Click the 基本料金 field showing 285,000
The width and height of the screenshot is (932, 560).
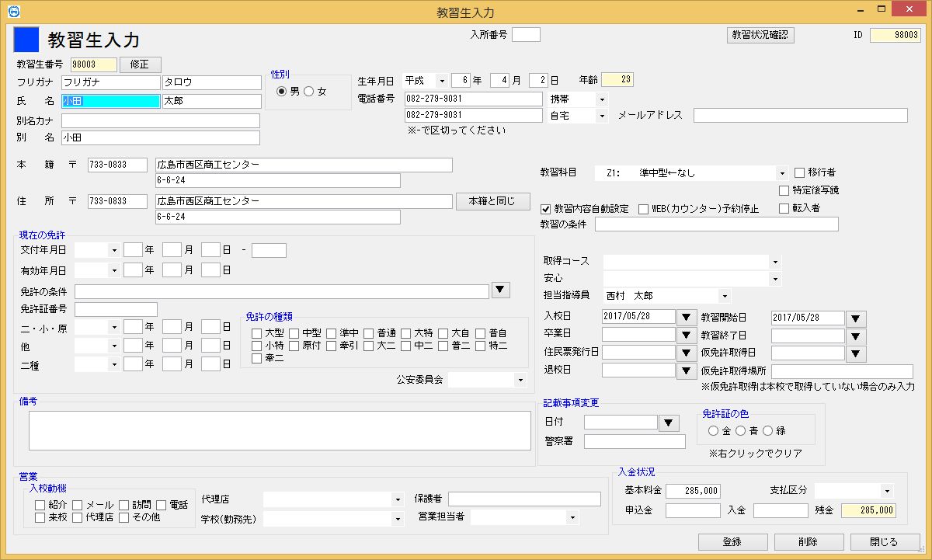pos(693,491)
